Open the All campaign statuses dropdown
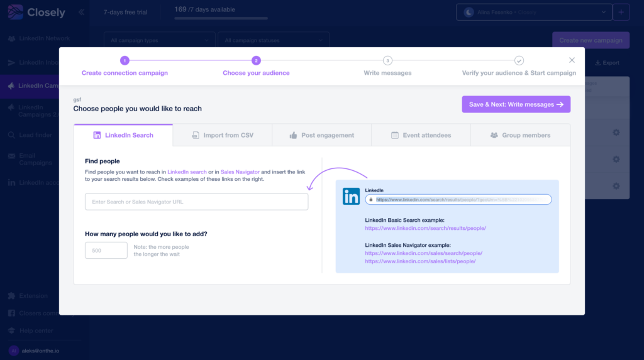This screenshot has height=360, width=644. click(x=277, y=40)
